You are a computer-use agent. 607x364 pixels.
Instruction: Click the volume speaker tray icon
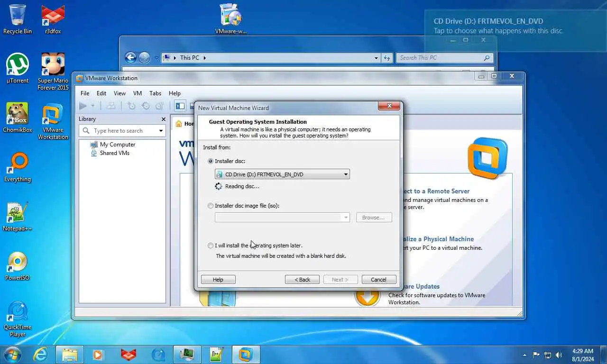[559, 355]
